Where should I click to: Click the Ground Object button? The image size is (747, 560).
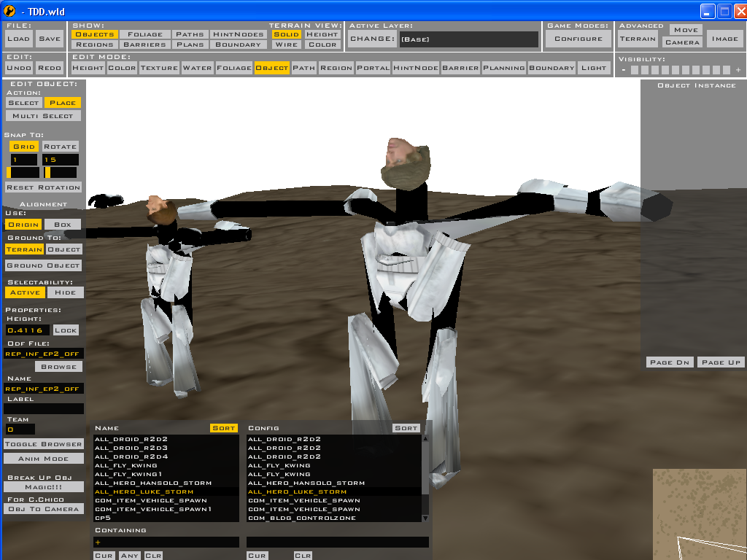tap(43, 265)
